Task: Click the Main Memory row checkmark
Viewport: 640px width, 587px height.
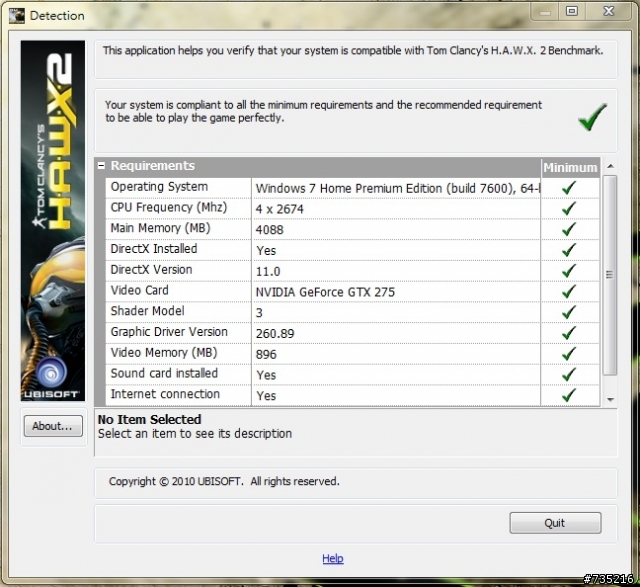Action: [x=569, y=229]
